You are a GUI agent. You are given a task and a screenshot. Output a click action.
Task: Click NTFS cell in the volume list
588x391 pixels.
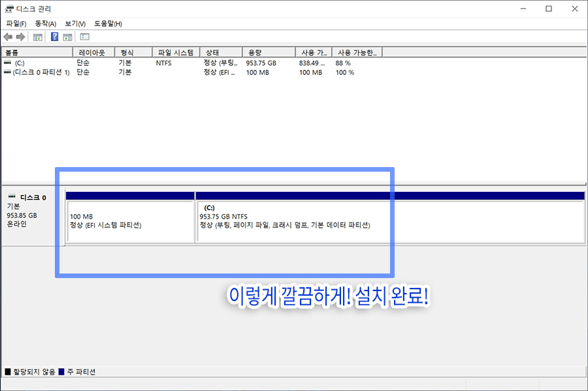tap(164, 63)
